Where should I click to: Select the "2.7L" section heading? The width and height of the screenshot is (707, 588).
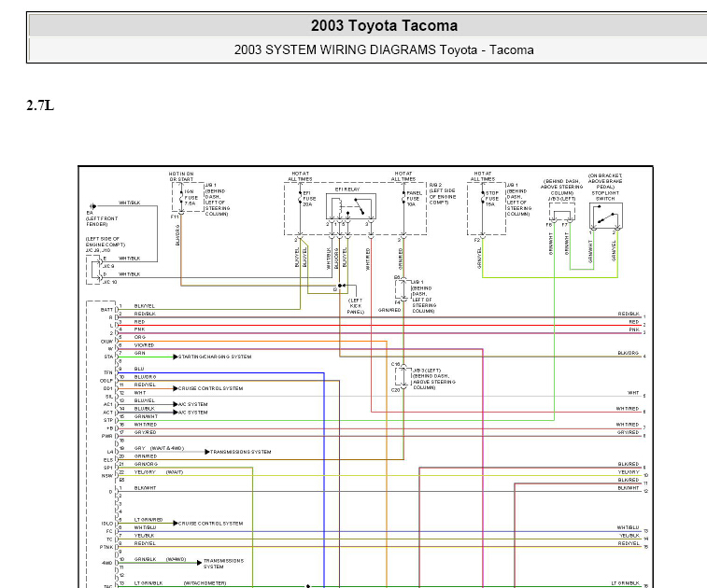pyautogui.click(x=40, y=105)
